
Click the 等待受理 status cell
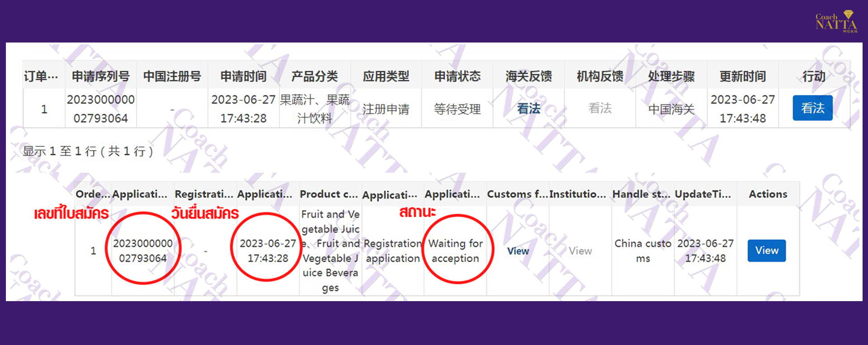coord(457,109)
